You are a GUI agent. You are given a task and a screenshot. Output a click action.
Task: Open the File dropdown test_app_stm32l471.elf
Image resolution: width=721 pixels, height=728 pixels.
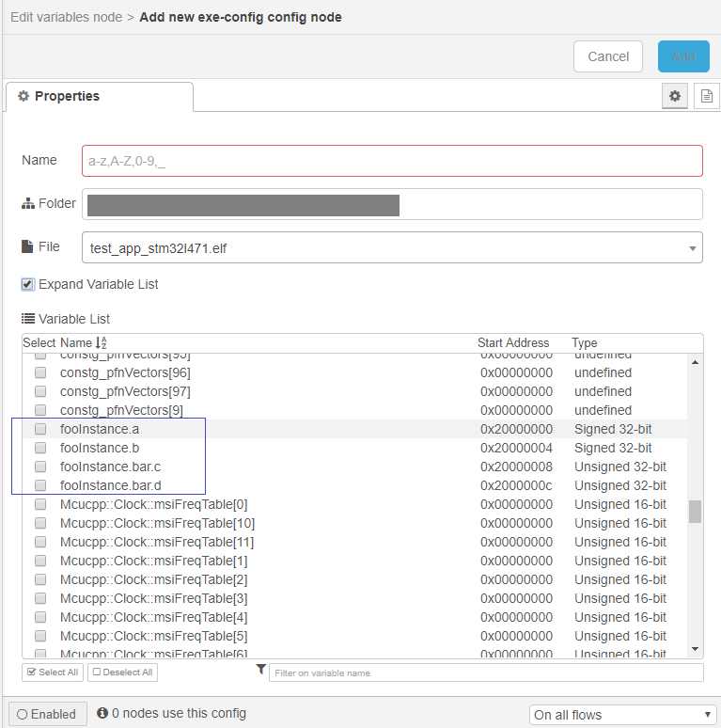pyautogui.click(x=392, y=247)
